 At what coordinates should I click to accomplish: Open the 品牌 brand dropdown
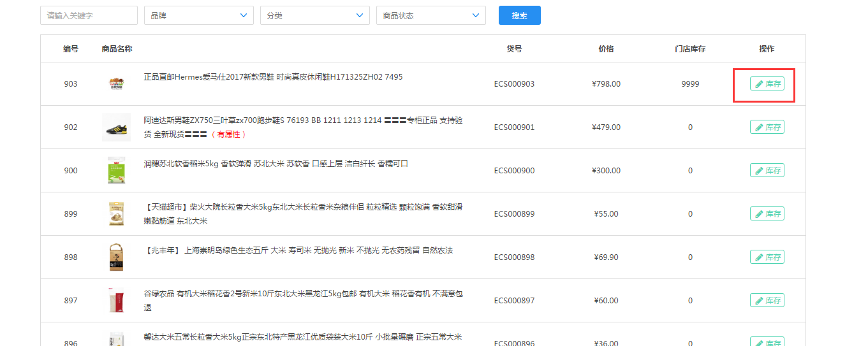click(199, 15)
